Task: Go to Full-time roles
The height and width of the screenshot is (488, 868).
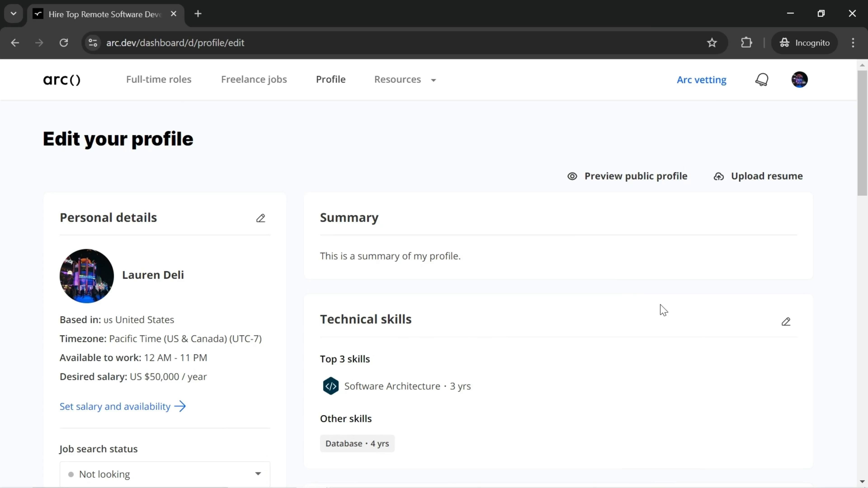Action: (x=159, y=80)
